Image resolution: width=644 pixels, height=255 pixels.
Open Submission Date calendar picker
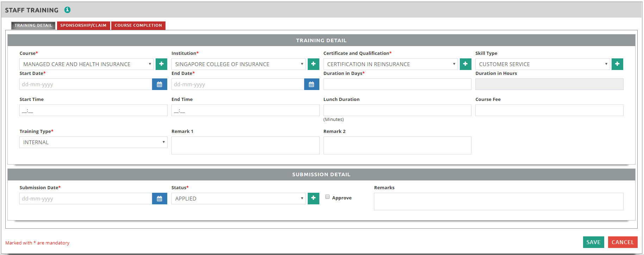[x=160, y=199]
